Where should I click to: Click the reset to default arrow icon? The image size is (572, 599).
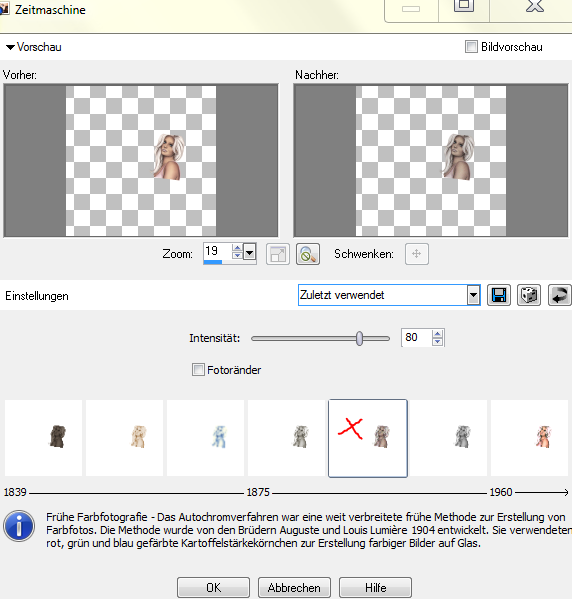click(x=560, y=295)
